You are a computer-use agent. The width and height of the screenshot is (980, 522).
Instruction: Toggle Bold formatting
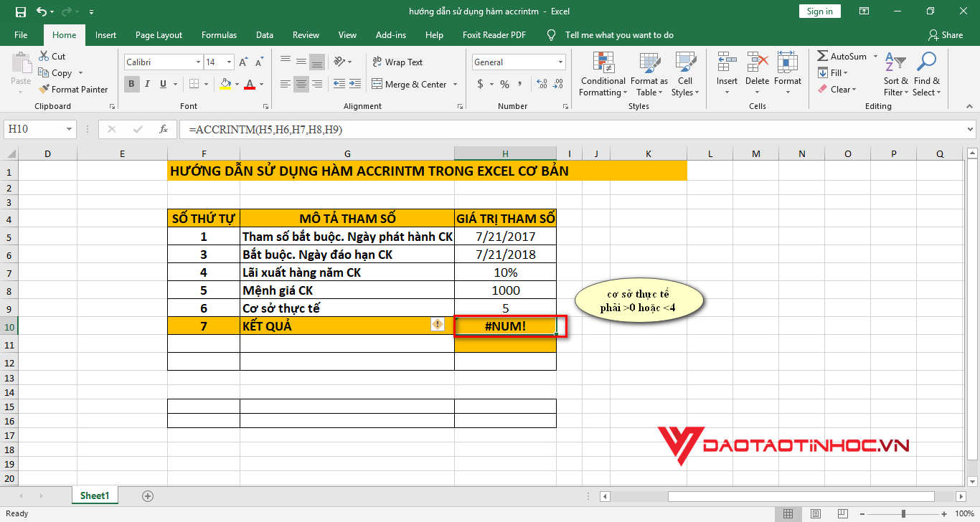(132, 85)
